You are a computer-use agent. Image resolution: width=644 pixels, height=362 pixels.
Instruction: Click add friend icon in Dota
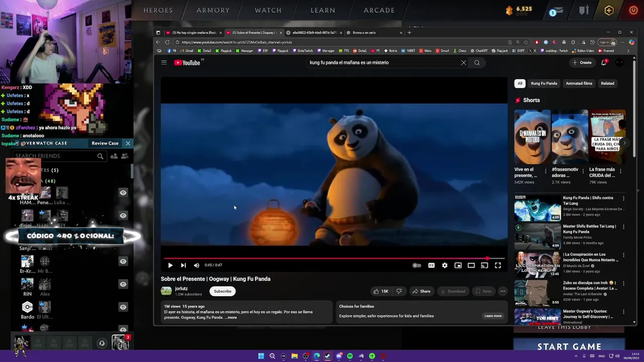114,156
